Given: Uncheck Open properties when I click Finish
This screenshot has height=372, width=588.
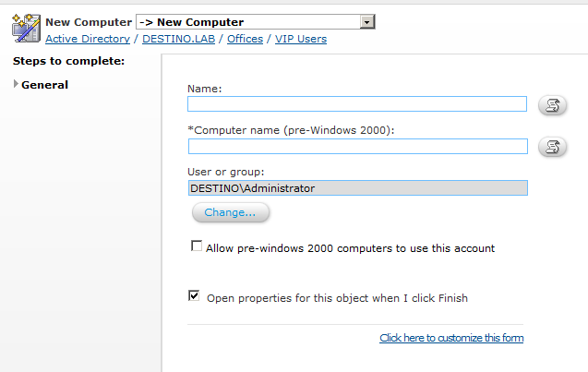Looking at the screenshot, I should [194, 296].
